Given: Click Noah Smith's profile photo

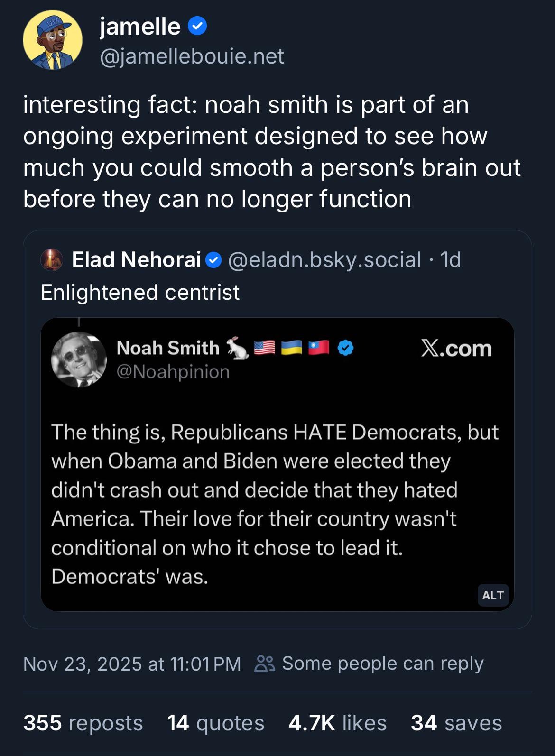Looking at the screenshot, I should point(79,360).
